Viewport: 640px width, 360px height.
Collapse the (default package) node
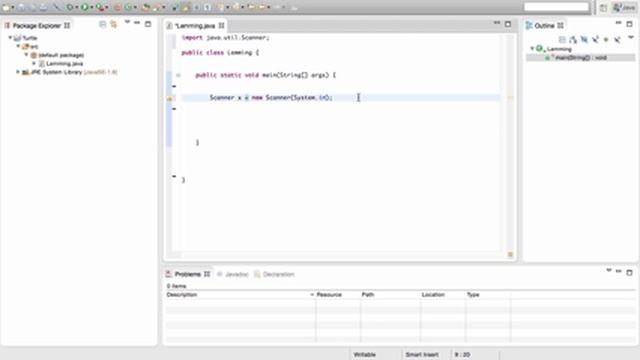27,55
